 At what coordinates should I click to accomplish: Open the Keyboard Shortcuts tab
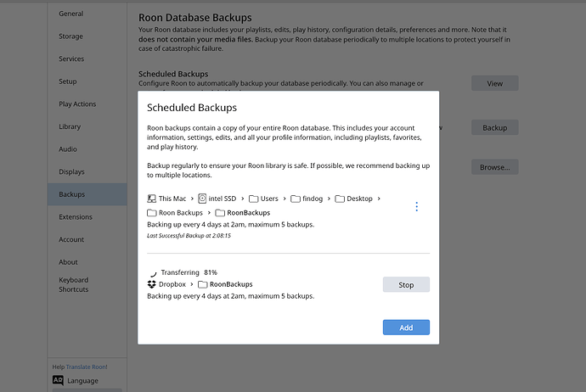pyautogui.click(x=87, y=284)
